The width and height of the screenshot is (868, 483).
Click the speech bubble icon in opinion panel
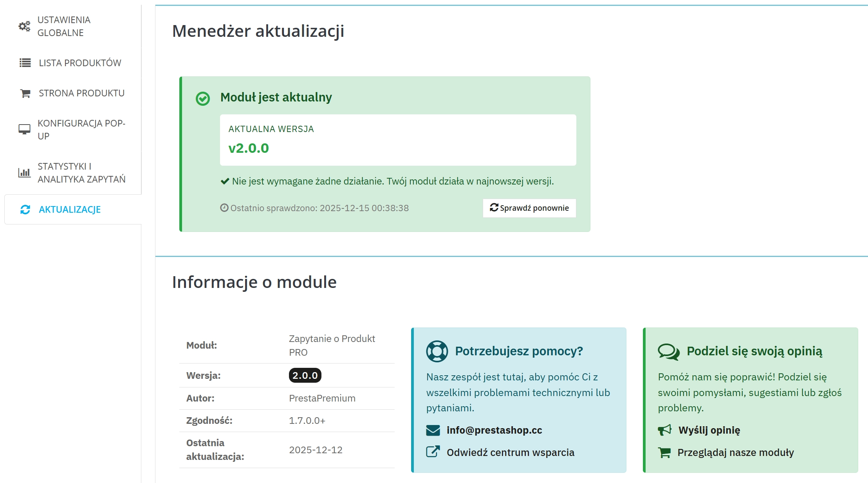pos(668,351)
